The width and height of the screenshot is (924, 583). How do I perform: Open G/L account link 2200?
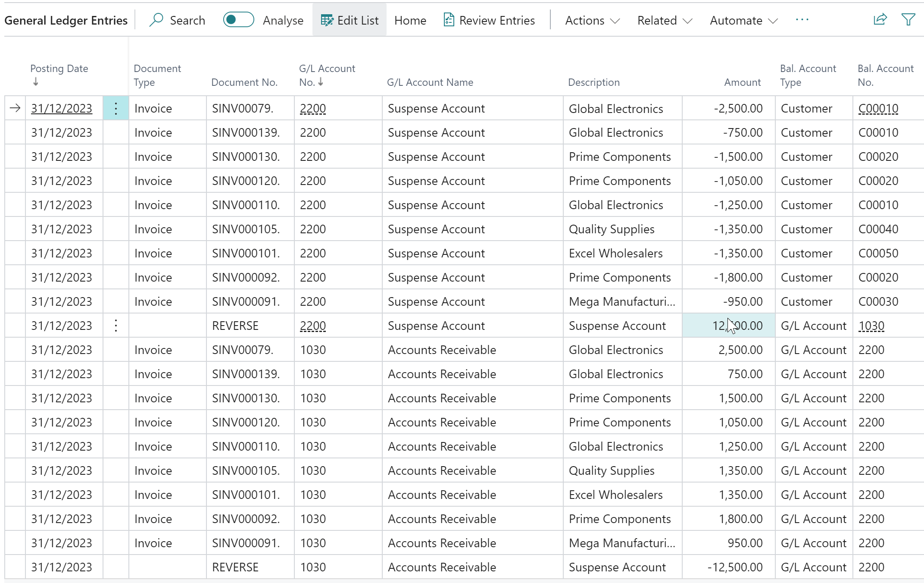tap(312, 108)
